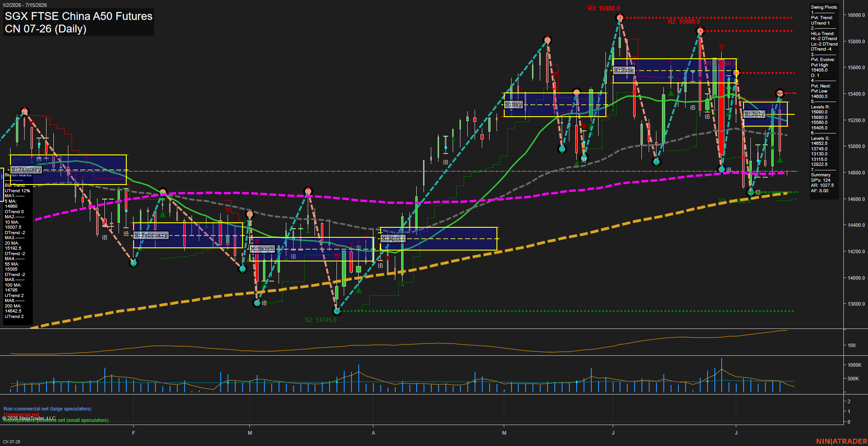
Task: Click the 14600.0 Pvt Low value
Action: click(x=819, y=97)
